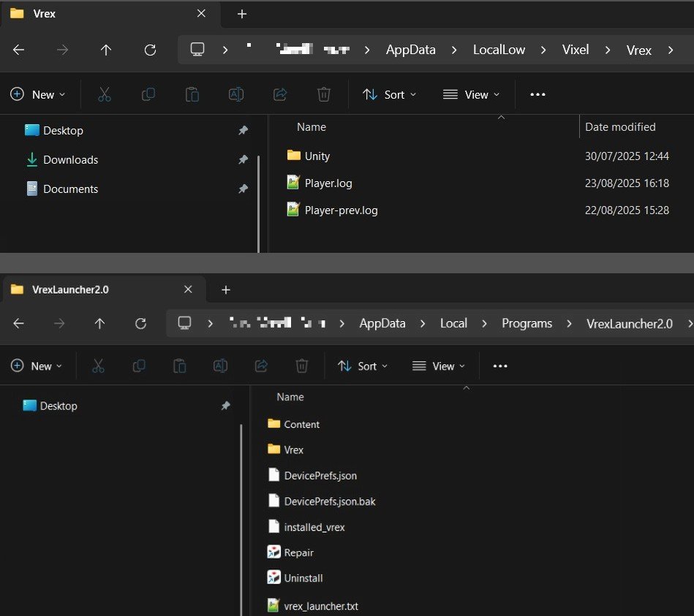Open the Sort dropdown in the Vrex window

(390, 94)
